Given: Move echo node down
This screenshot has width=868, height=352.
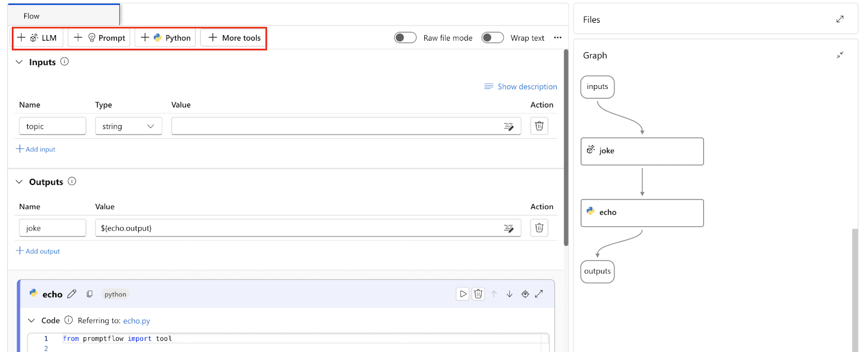Looking at the screenshot, I should 509,294.
